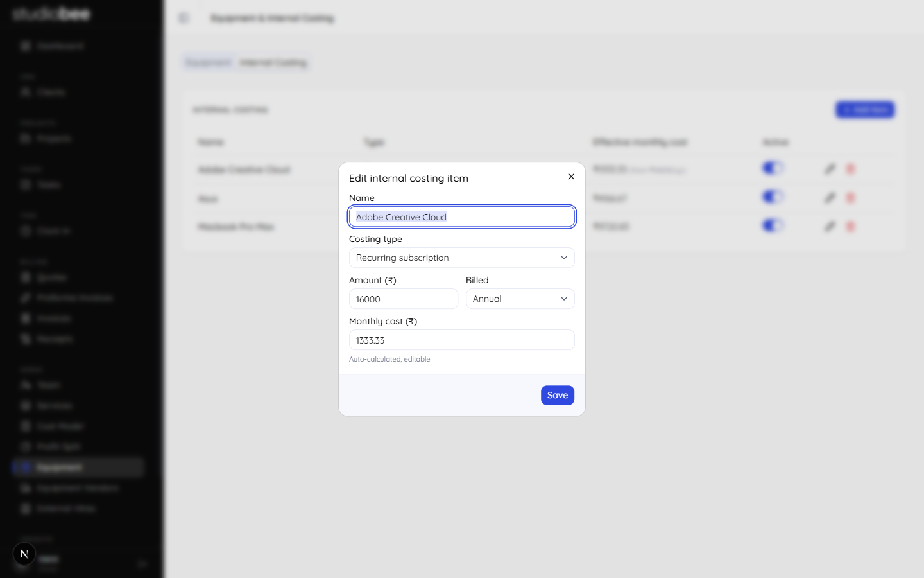Viewport: 924px width, 578px height.
Task: Delete the Macbook Pro Max row via trash icon
Action: pyautogui.click(x=851, y=226)
